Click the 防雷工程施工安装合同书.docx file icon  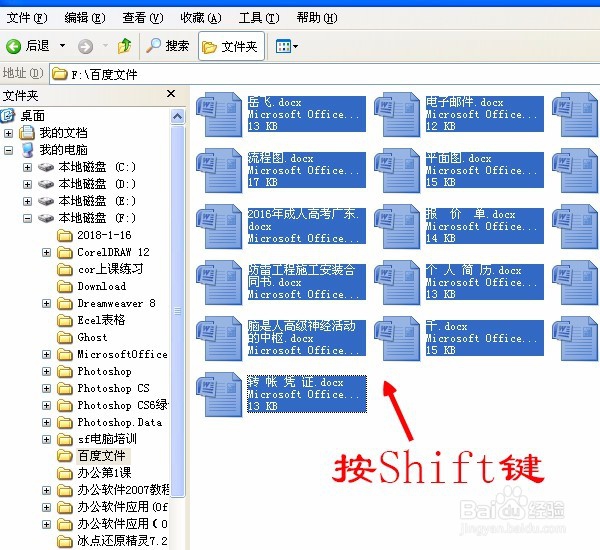pos(219,282)
